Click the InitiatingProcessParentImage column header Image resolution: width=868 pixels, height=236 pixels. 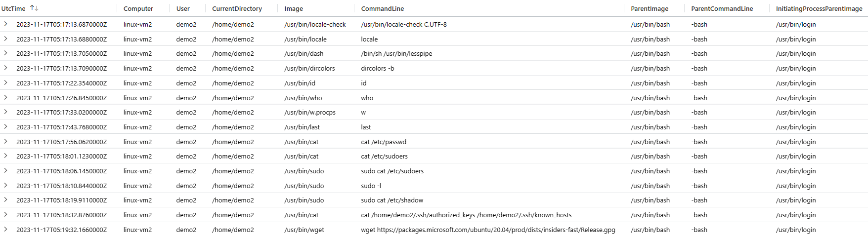tap(819, 9)
